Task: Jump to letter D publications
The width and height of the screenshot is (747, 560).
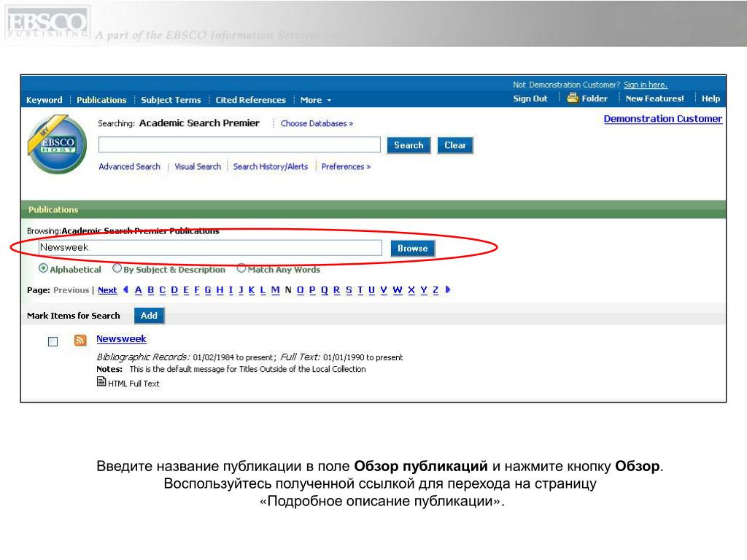Action: tap(174, 290)
